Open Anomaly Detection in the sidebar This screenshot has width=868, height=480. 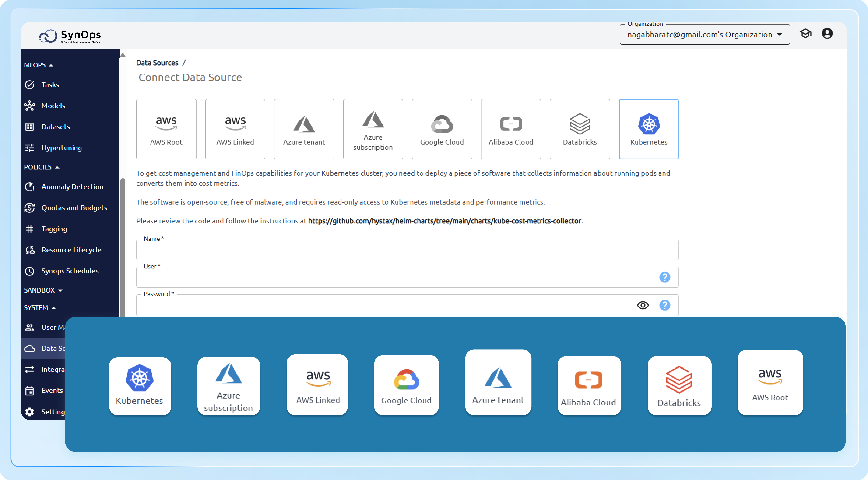point(72,187)
